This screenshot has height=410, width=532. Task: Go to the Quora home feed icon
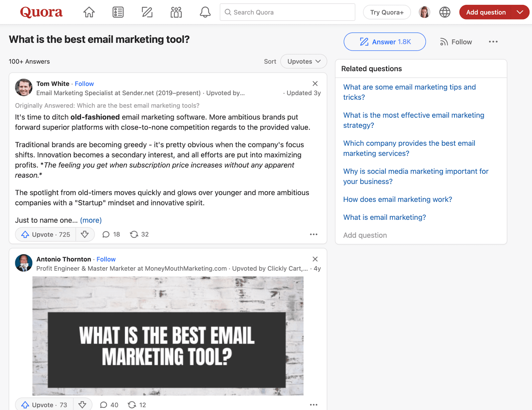(x=89, y=12)
